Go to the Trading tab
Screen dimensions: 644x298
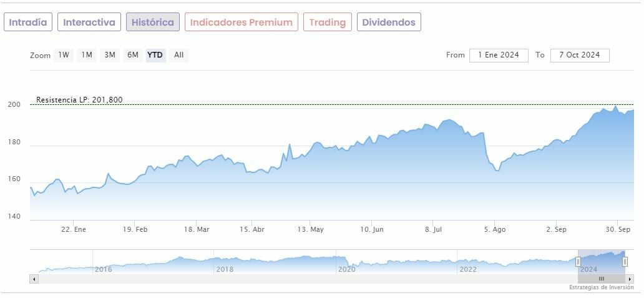pyautogui.click(x=328, y=22)
